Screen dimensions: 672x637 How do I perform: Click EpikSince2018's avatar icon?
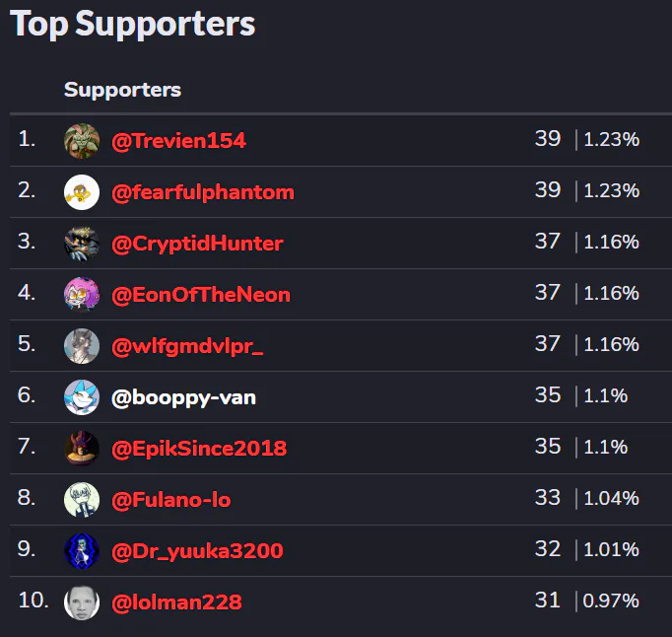(82, 449)
